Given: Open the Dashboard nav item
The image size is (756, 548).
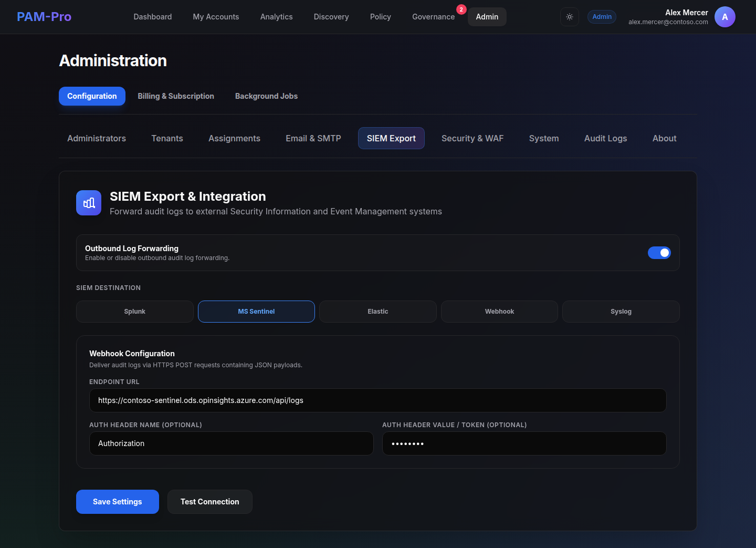Looking at the screenshot, I should click(x=153, y=17).
